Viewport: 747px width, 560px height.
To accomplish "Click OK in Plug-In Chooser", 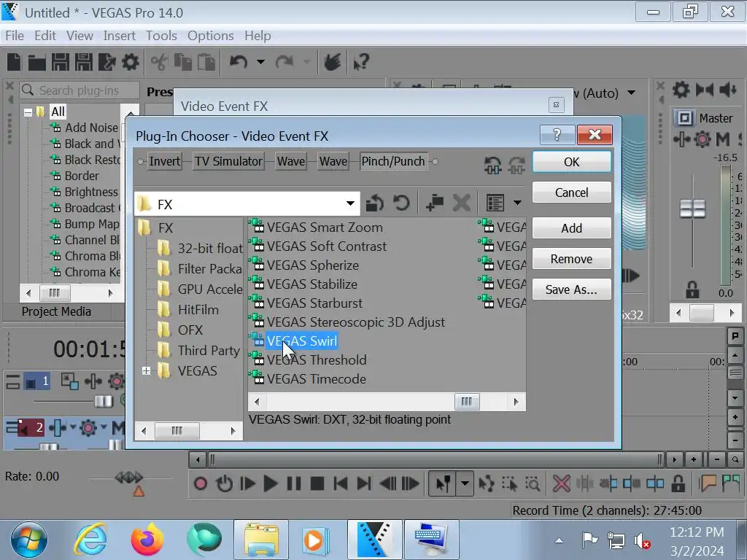I will 572,162.
